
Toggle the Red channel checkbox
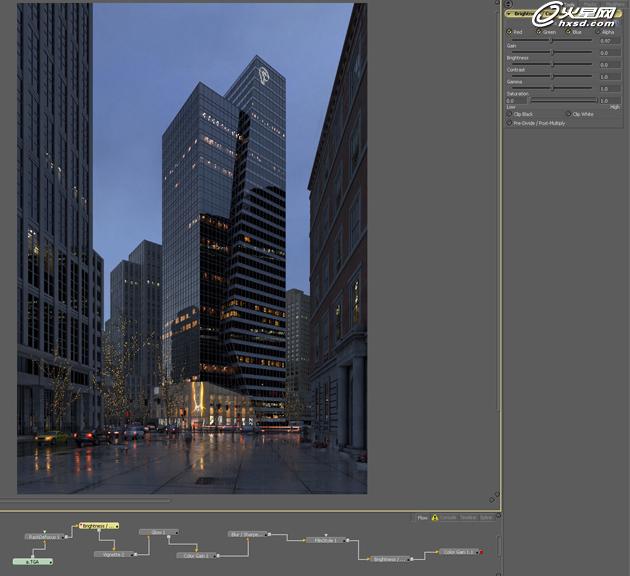click(x=509, y=32)
